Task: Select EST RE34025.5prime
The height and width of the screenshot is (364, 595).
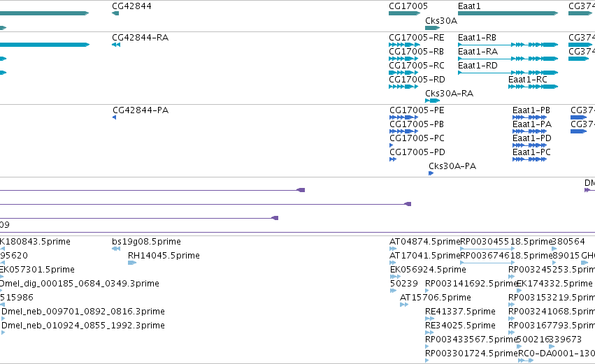Action: pyautogui.click(x=460, y=326)
